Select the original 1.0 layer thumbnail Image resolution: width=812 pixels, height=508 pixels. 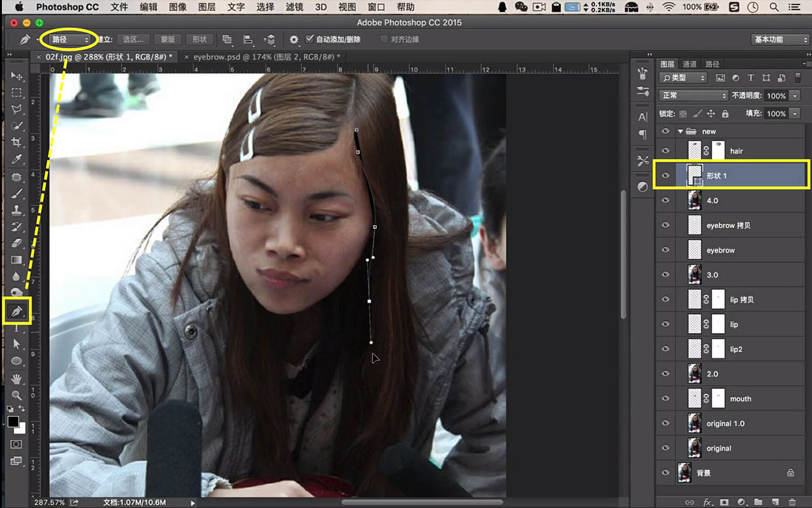click(x=695, y=423)
